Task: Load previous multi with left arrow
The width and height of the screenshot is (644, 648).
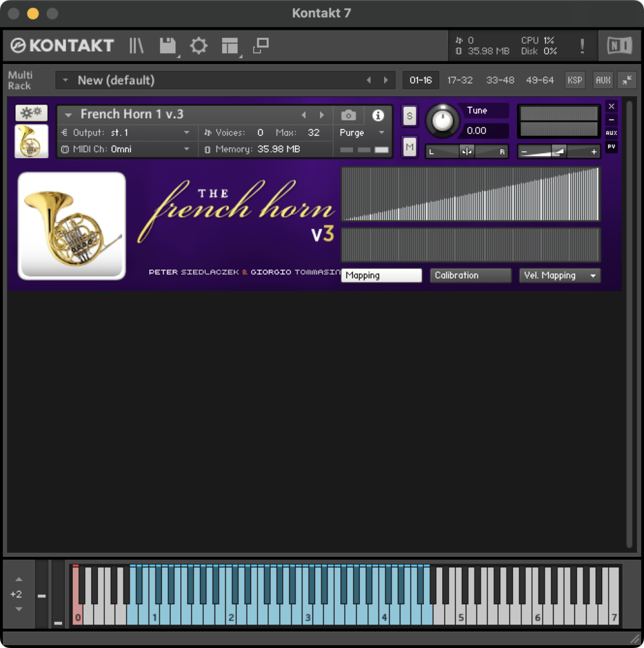Action: (368, 80)
